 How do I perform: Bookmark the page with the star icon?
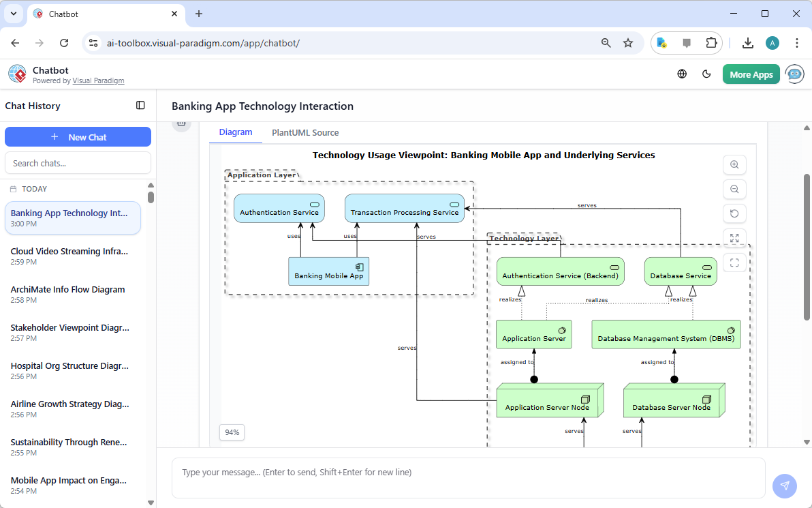pyautogui.click(x=627, y=42)
